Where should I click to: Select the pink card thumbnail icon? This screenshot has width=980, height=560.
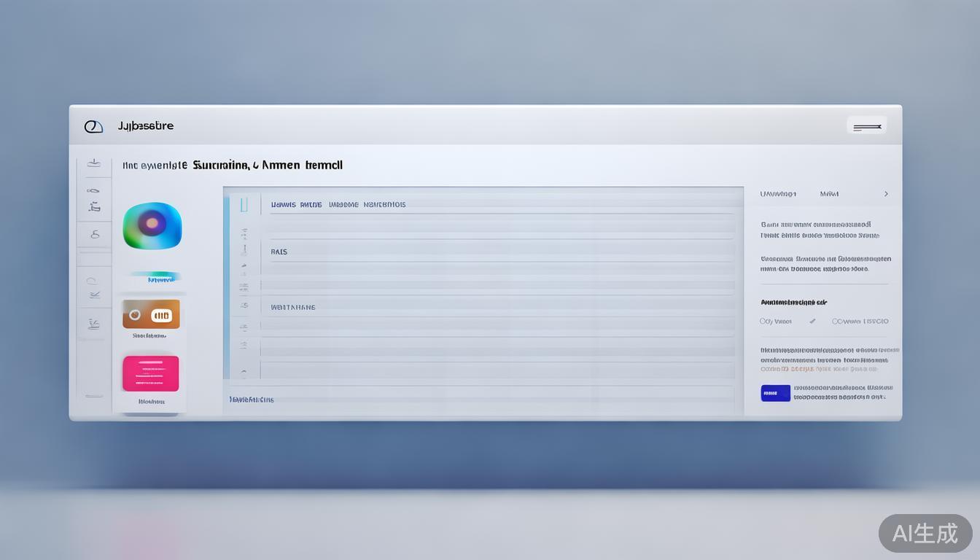click(x=151, y=373)
